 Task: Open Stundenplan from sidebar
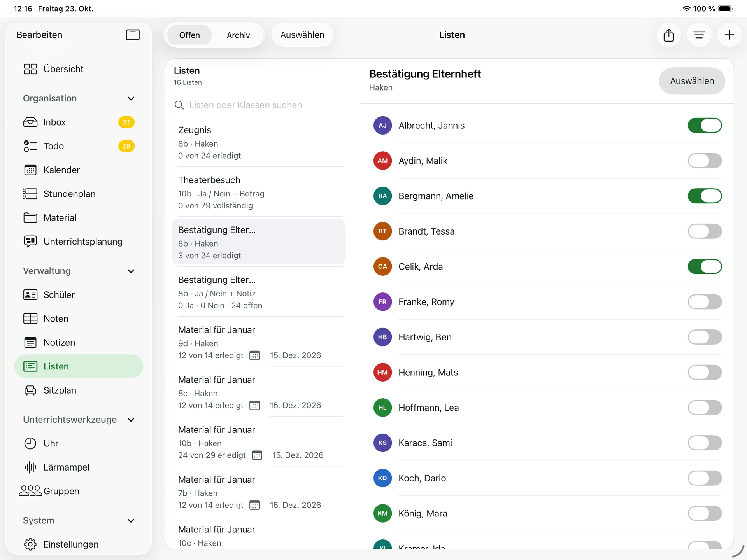(x=79, y=194)
